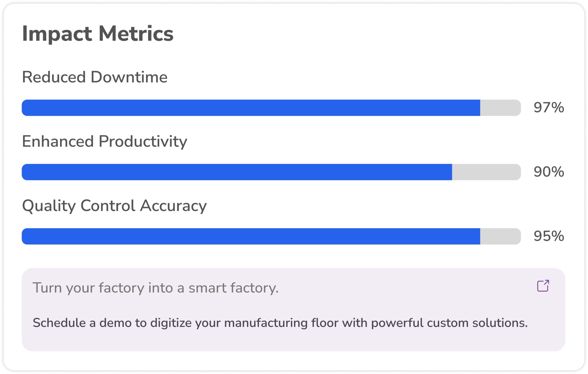Click gray unfilled part of Enhanced Productivity bar
588x374 pixels.
pyautogui.click(x=486, y=172)
